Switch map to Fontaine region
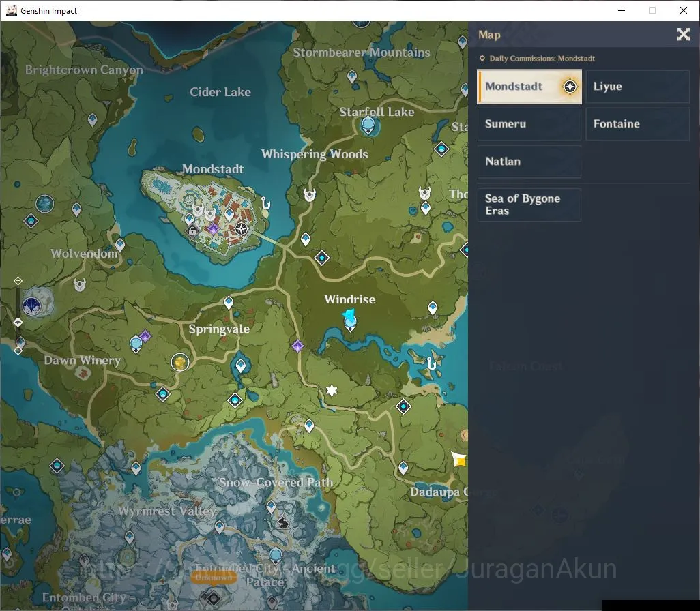Viewport: 700px width, 611px height. (637, 124)
